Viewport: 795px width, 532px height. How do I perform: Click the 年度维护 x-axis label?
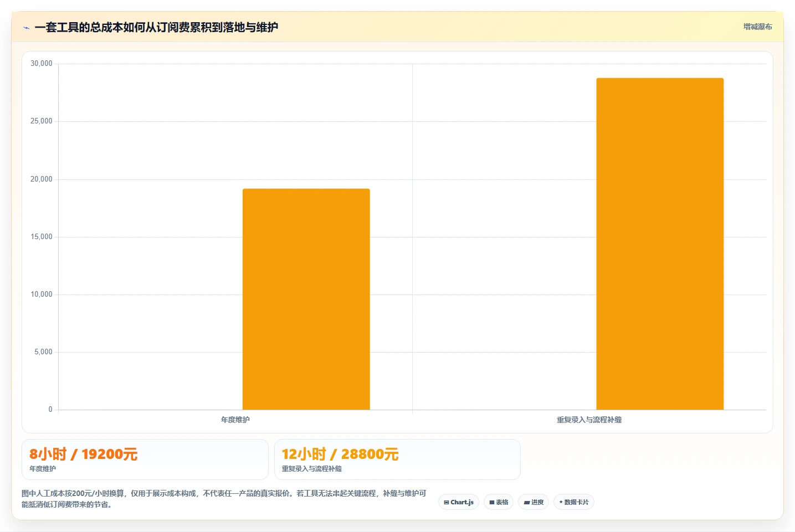coord(235,420)
